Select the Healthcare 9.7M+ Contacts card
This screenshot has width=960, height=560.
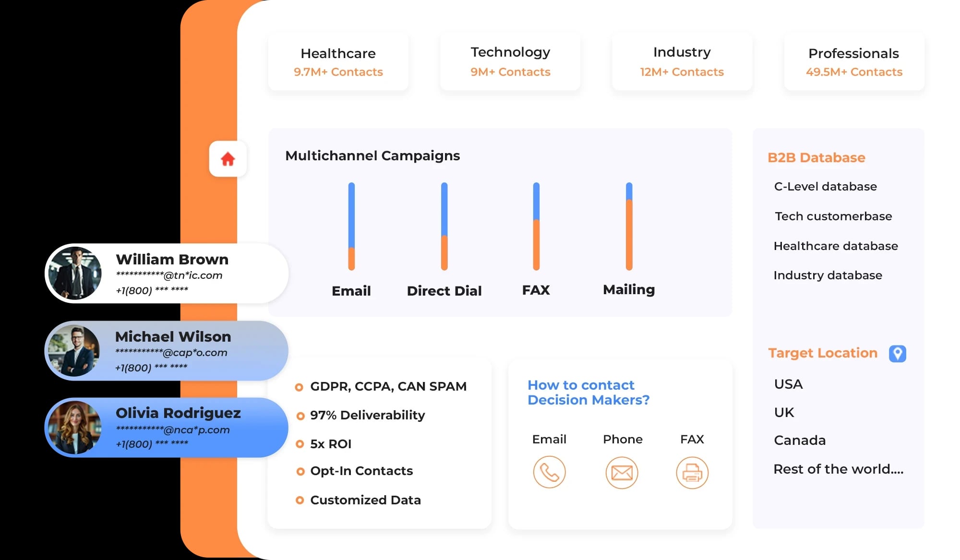(338, 62)
